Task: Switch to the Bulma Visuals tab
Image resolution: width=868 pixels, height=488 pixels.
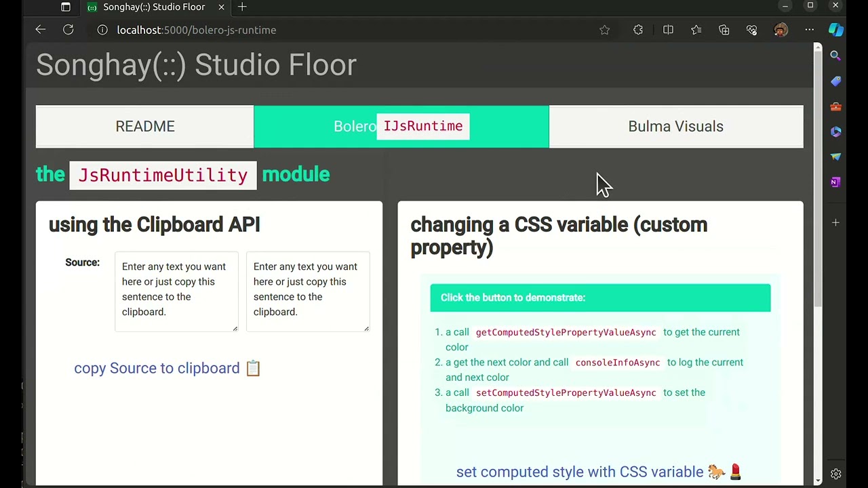Action: (x=675, y=127)
